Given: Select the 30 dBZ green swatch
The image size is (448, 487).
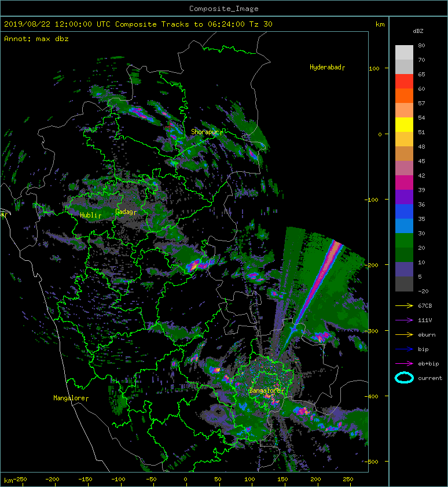Looking at the screenshot, I should [404, 240].
